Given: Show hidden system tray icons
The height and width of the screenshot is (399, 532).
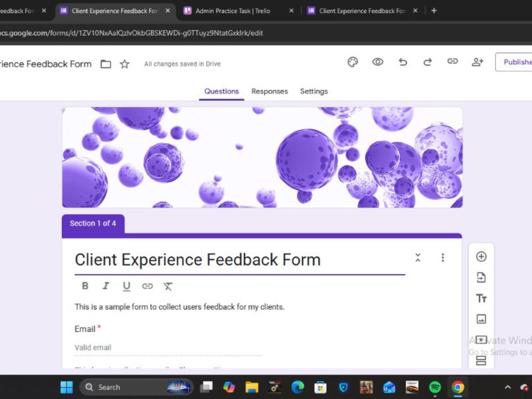Looking at the screenshot, I should tap(508, 387).
